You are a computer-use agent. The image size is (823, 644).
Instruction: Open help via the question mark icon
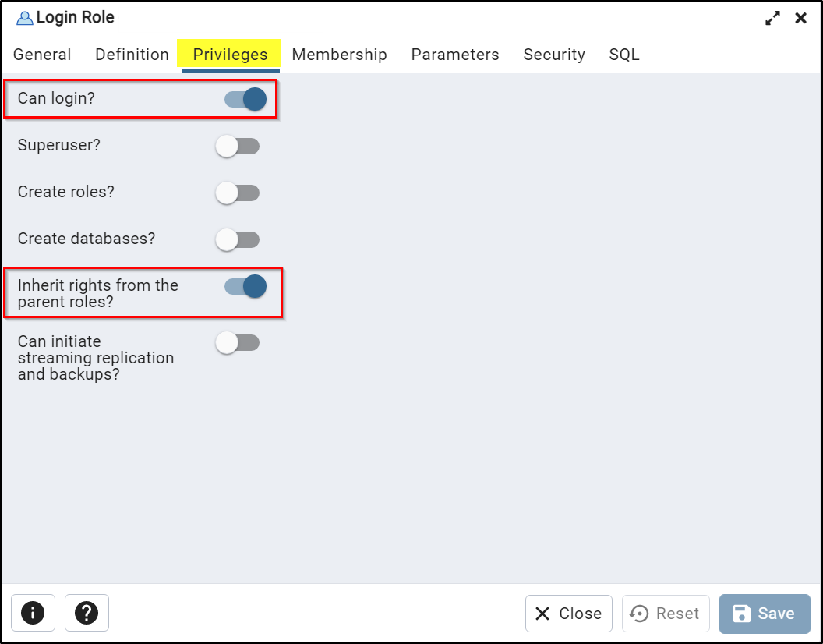click(87, 613)
